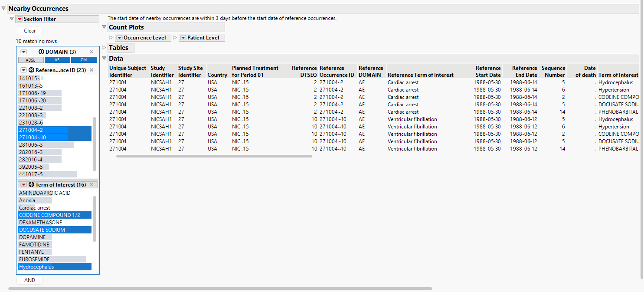Screen dimensions: 644x292
Task: Toggle the ADSL domain filter
Action: [31, 60]
